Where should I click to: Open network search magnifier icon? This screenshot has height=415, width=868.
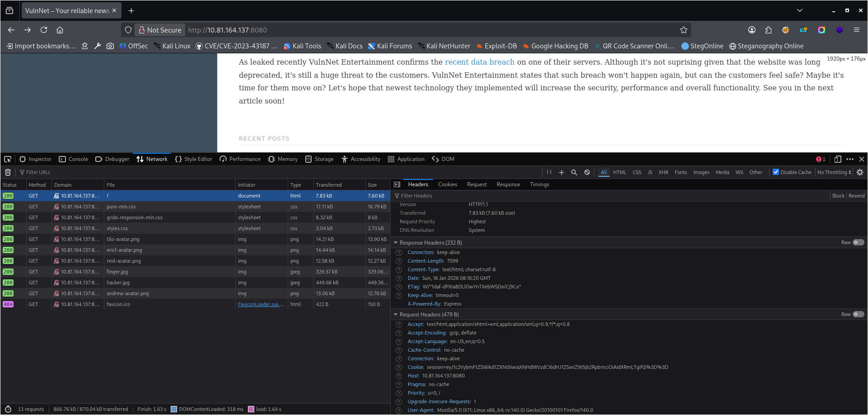click(574, 172)
